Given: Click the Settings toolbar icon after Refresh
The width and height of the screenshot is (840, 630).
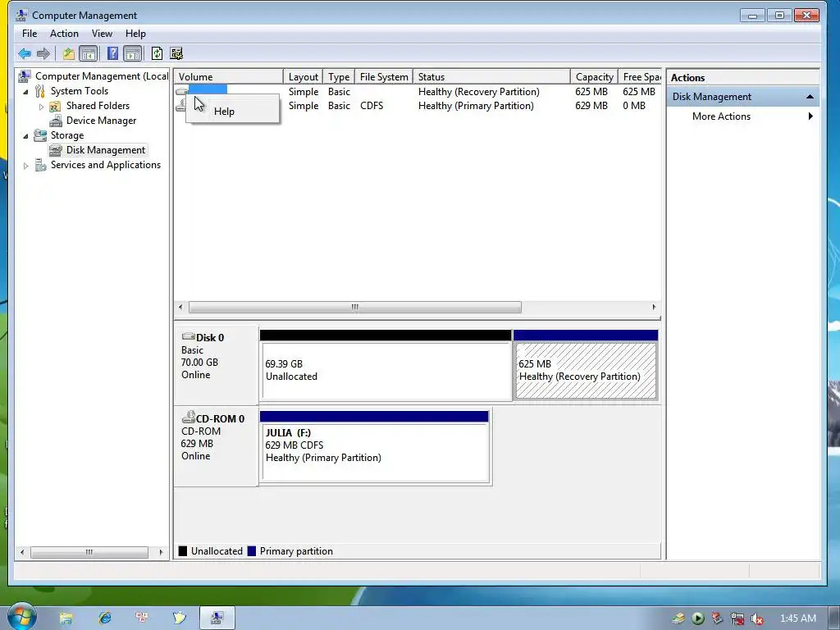Looking at the screenshot, I should click(176, 53).
